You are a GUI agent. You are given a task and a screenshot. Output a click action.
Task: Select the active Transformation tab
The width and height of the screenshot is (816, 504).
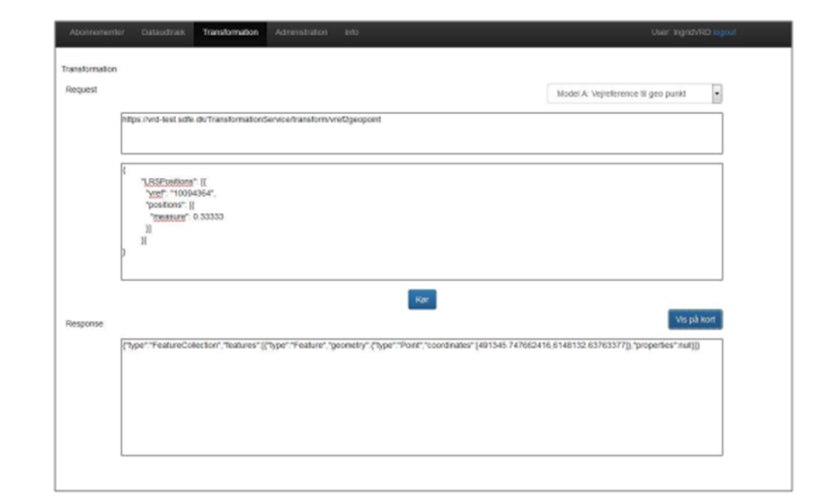coord(230,32)
